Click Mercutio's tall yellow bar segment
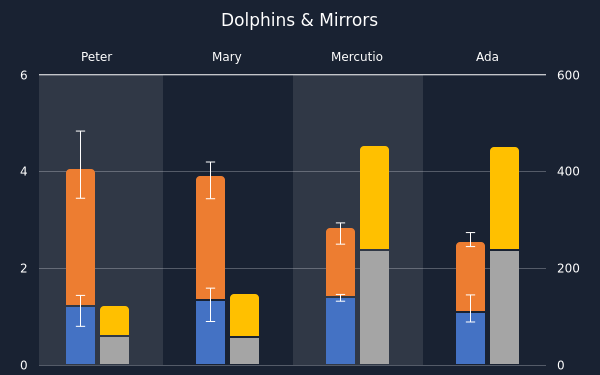Screen dimensions: 600x375 pyautogui.click(x=375, y=197)
